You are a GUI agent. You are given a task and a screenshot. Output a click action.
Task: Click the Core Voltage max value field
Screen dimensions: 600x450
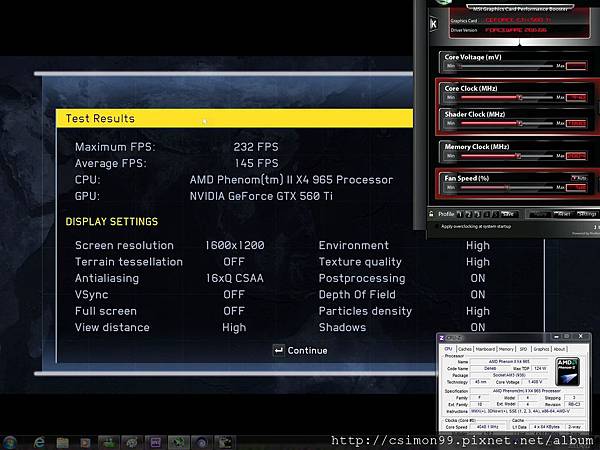576,66
